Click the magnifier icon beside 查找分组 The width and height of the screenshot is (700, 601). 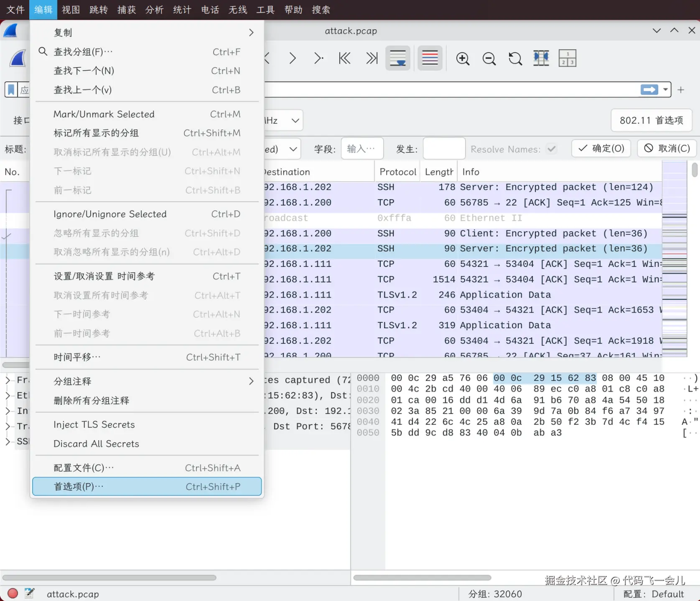[43, 51]
